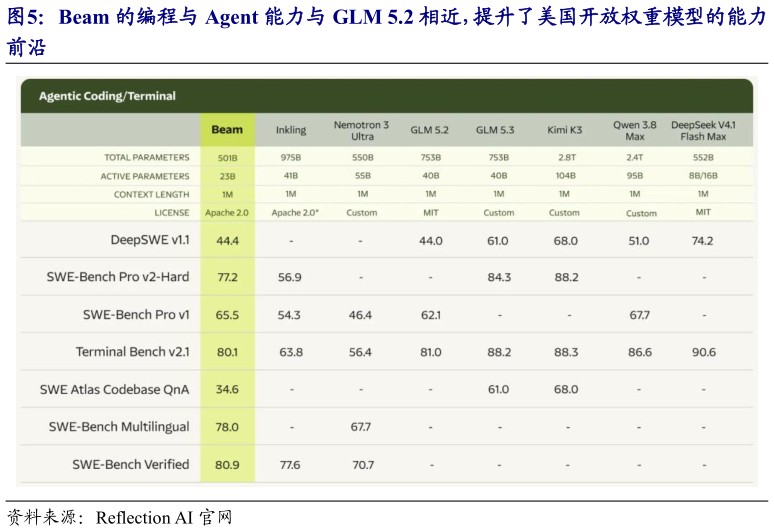This screenshot has width=774, height=531.
Task: Click the SWE-Bench Verified row label
Action: tap(131, 464)
